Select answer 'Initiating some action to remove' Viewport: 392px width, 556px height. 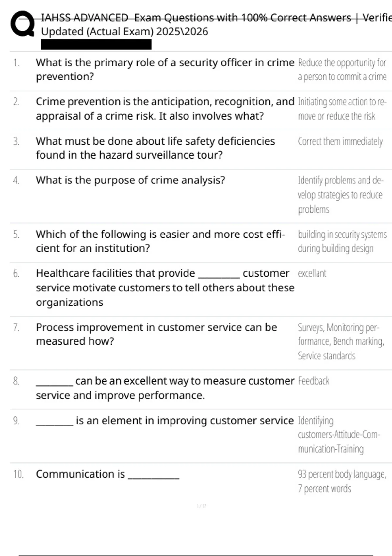(x=342, y=109)
